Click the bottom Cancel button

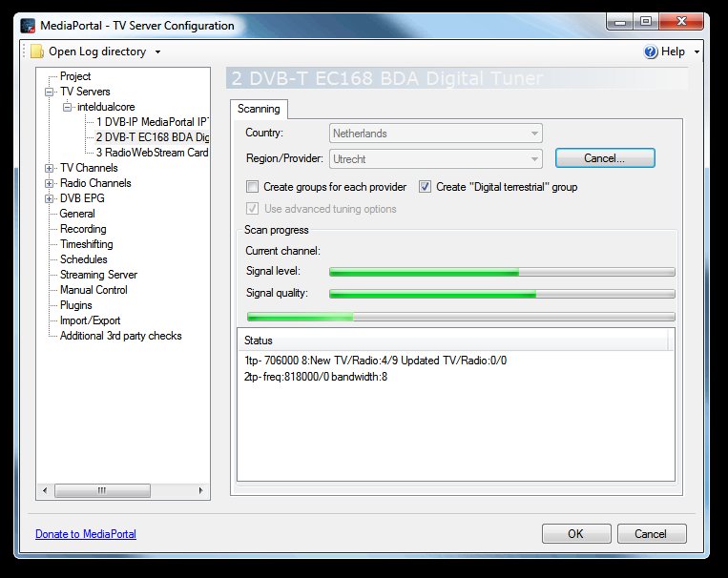652,534
